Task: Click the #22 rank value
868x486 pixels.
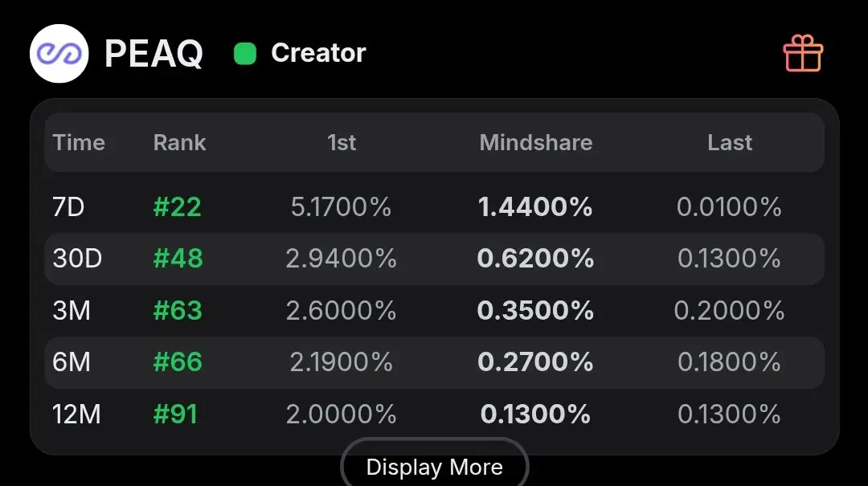Action: point(177,207)
